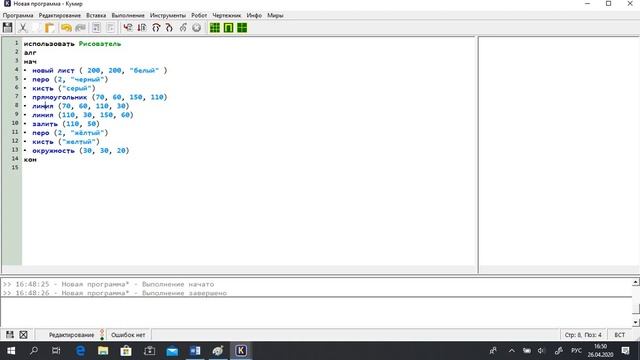
Task: Save the program with the floppy disk icon
Action: coord(7,28)
